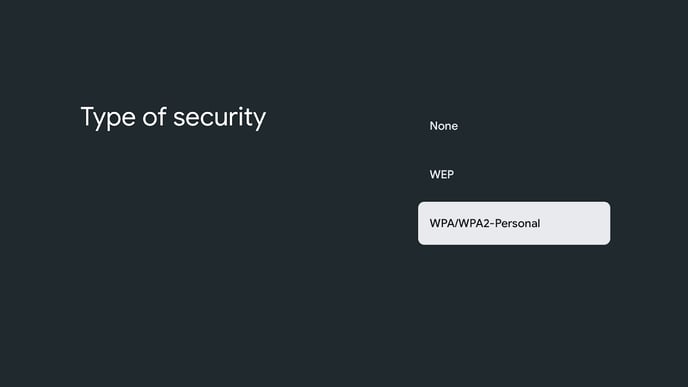Image resolution: width=688 pixels, height=387 pixels.
Task: Choose no security for this network
Action: 514,126
